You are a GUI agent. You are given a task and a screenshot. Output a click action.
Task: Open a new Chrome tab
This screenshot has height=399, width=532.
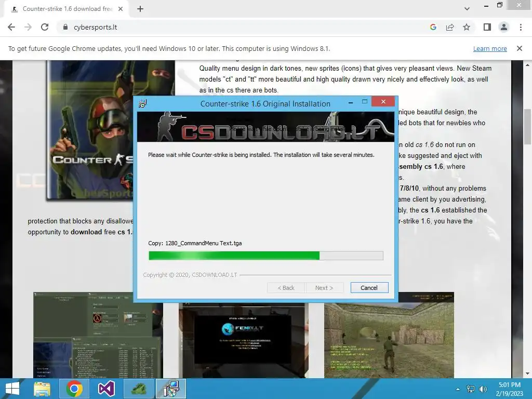pyautogui.click(x=140, y=9)
